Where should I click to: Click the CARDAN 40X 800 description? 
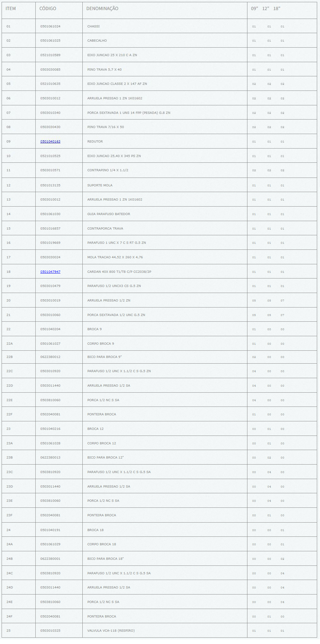coord(119,272)
